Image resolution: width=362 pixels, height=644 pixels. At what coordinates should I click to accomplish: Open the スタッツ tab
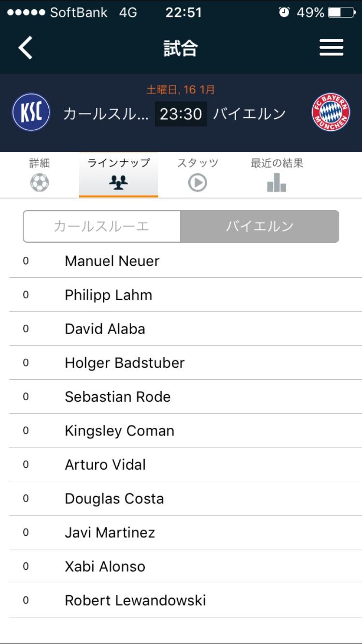point(197,163)
